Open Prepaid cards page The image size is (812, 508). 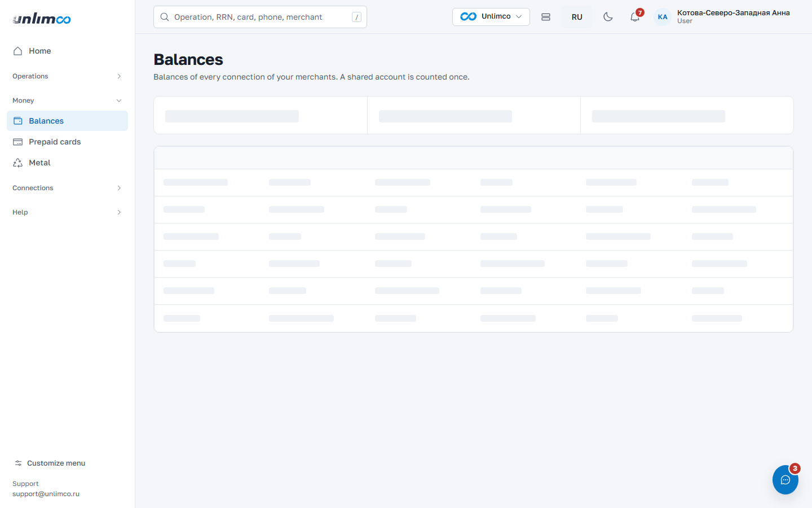67,142
